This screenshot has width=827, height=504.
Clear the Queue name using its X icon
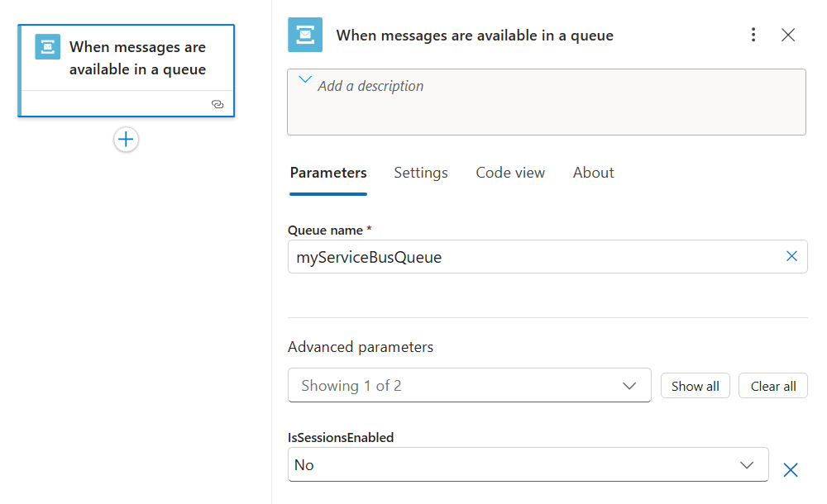(x=791, y=256)
